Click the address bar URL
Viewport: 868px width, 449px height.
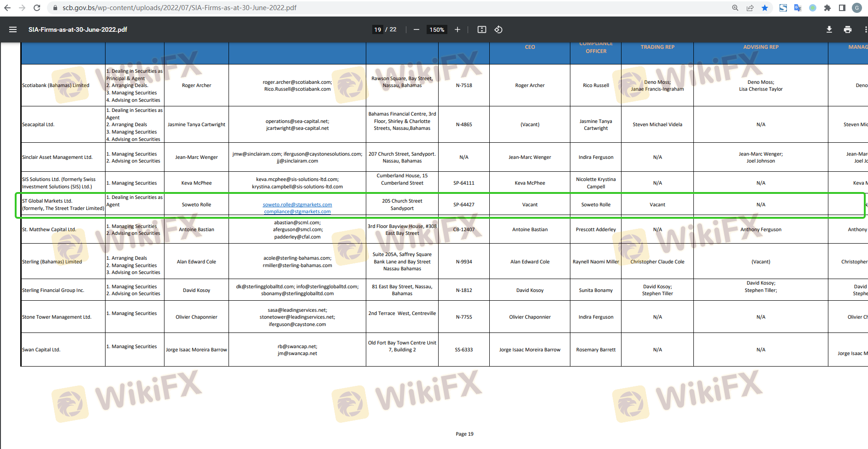(x=180, y=8)
